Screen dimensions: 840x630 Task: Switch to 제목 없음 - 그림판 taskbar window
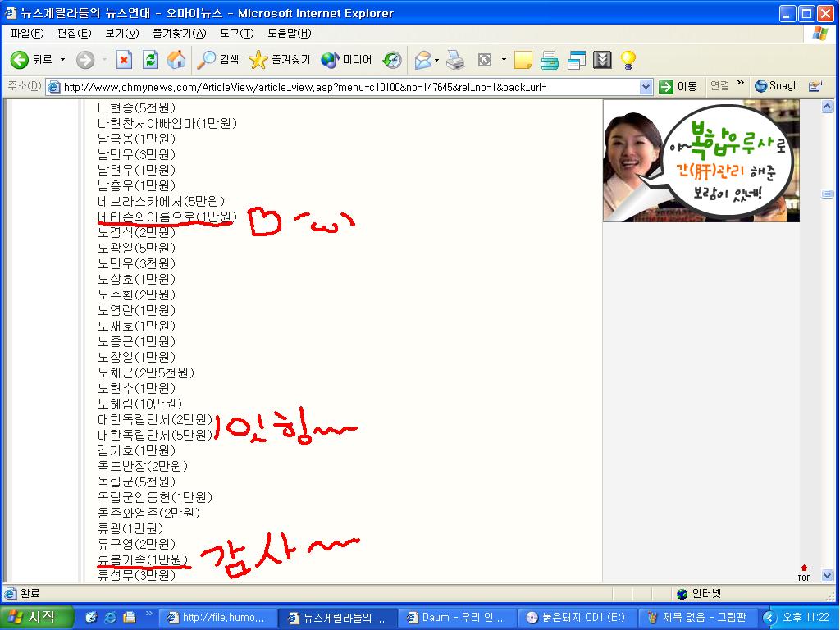(699, 618)
